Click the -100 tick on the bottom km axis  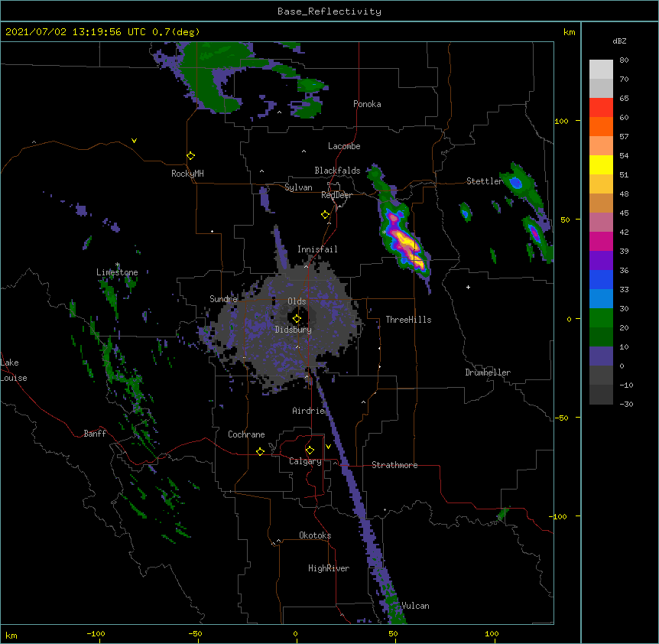[96, 634]
